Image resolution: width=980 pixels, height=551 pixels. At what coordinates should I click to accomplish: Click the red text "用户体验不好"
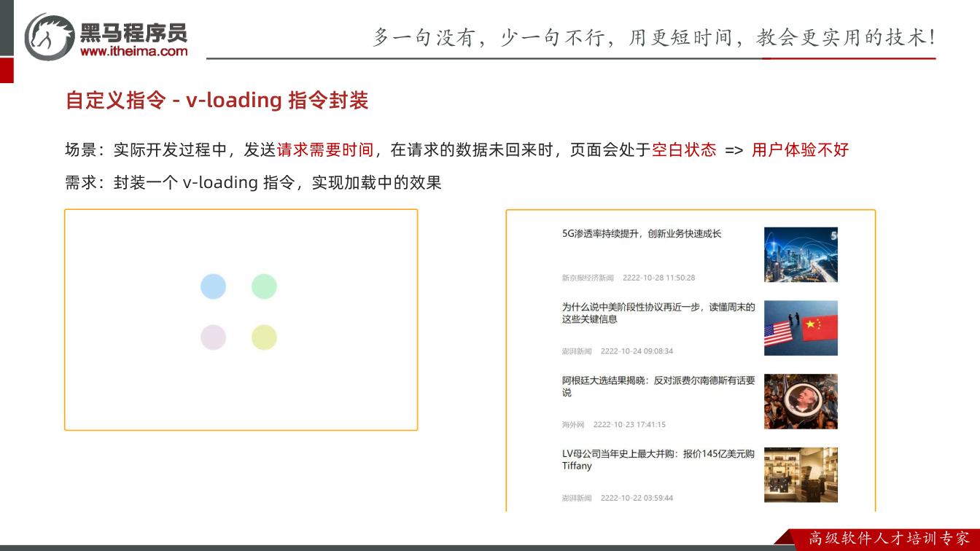click(x=801, y=150)
